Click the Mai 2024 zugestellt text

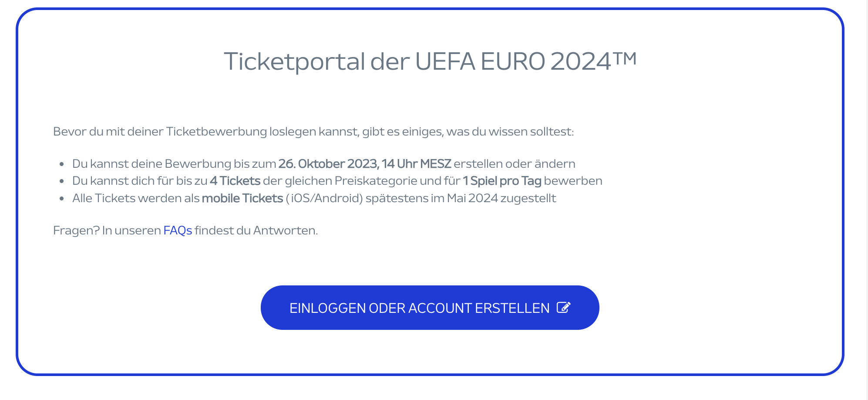coord(501,198)
